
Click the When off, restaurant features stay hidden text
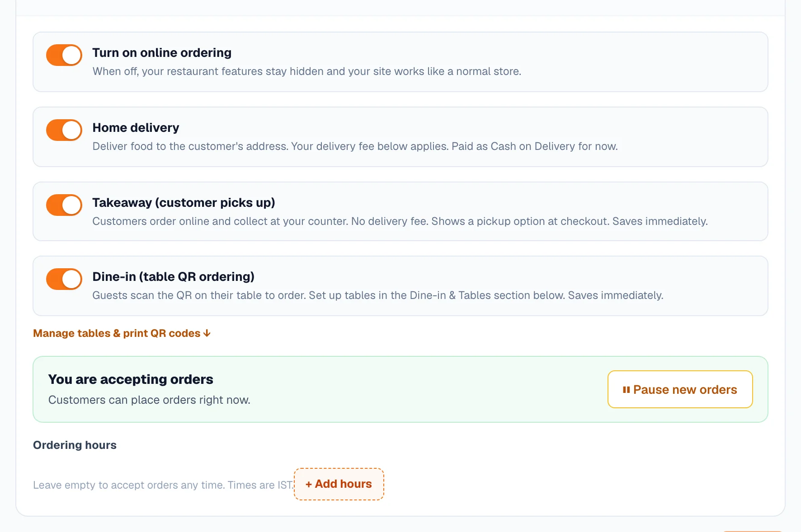(x=307, y=71)
